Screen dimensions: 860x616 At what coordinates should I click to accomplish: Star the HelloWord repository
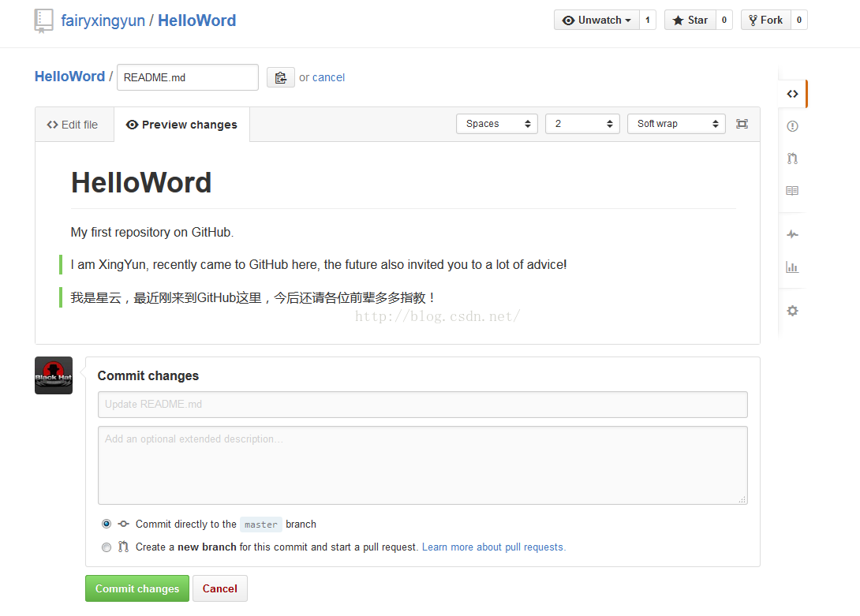click(x=690, y=21)
